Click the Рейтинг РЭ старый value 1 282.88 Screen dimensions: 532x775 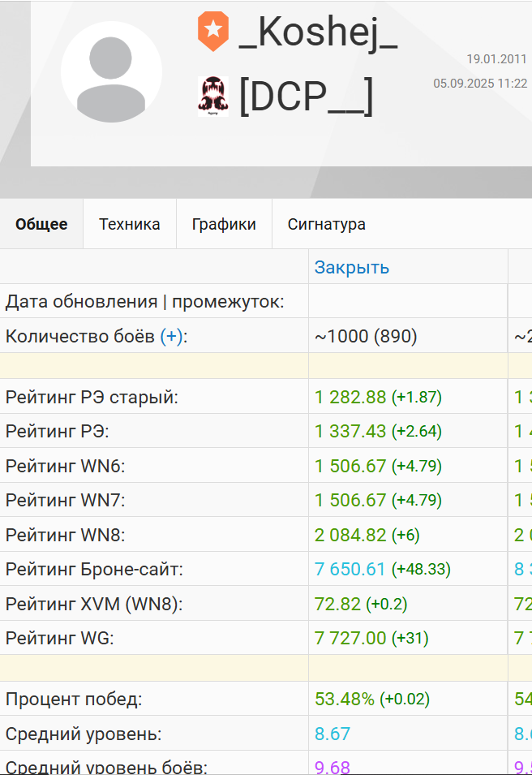pos(350,397)
